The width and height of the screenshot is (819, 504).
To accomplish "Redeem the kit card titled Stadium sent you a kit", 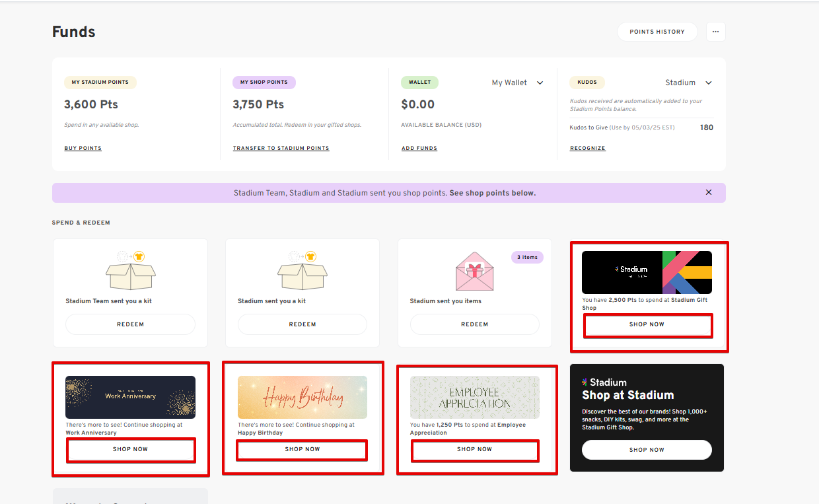I will (x=303, y=324).
